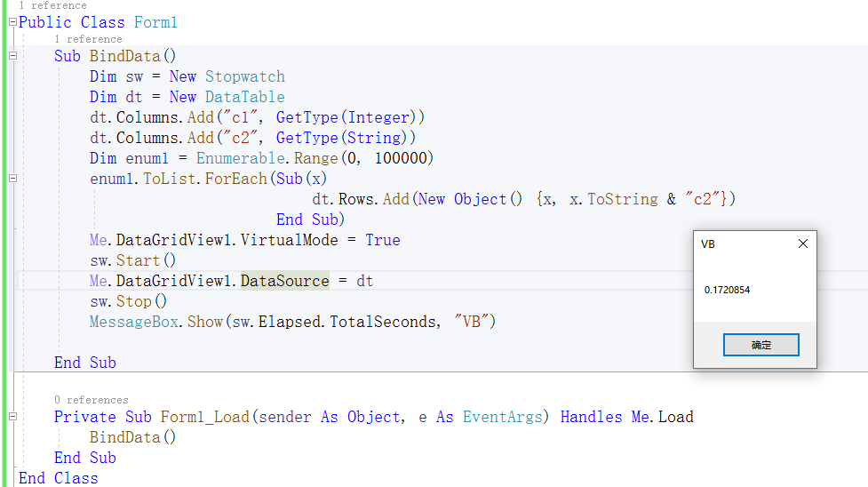Screen dimensions: 868x487
Task: Click the Stopwatch type name
Action: 244,76
